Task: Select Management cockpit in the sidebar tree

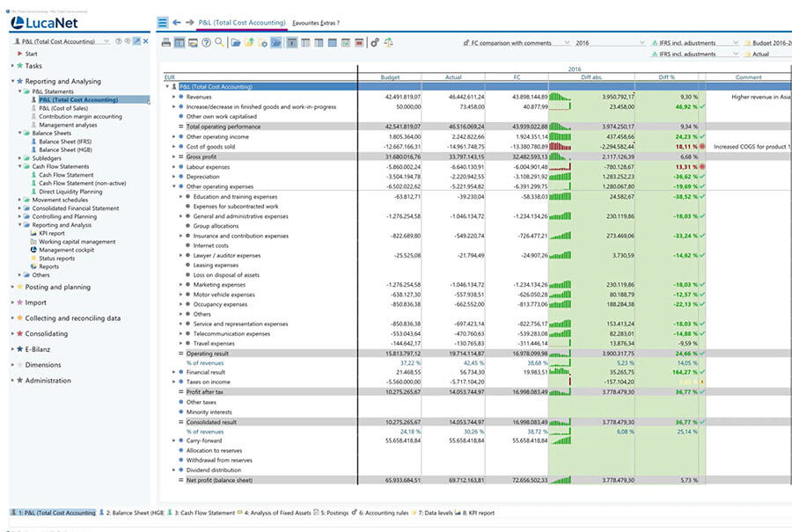Action: 68,250
